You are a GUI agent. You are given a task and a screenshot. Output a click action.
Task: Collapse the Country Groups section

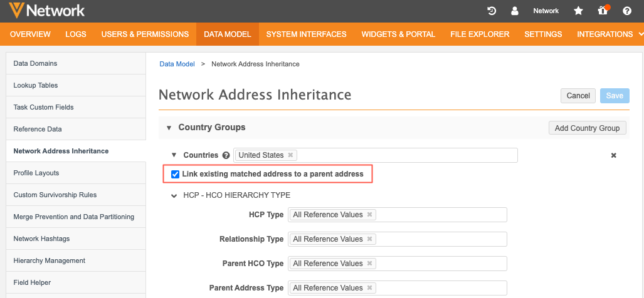[x=169, y=128]
